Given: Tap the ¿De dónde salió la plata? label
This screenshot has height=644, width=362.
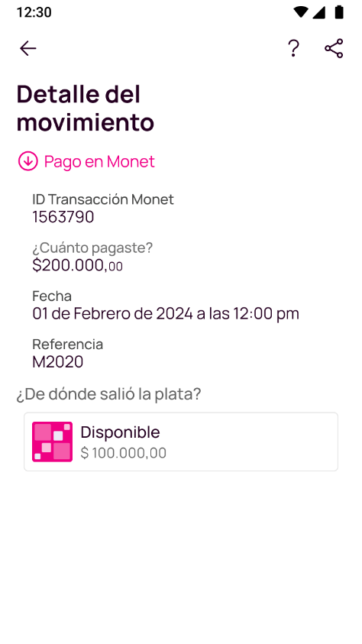Looking at the screenshot, I should coord(108,394).
